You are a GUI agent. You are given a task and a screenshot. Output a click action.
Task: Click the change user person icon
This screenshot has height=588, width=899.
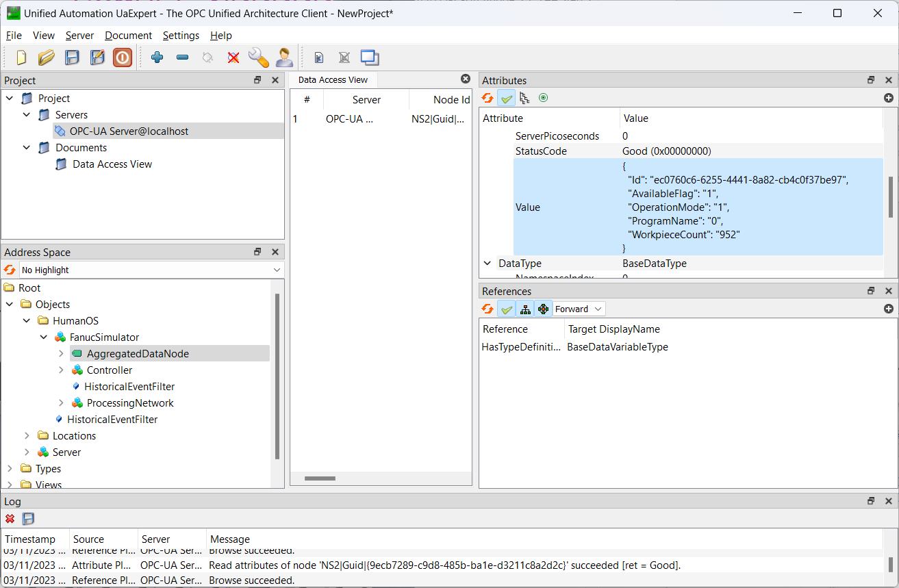point(283,57)
